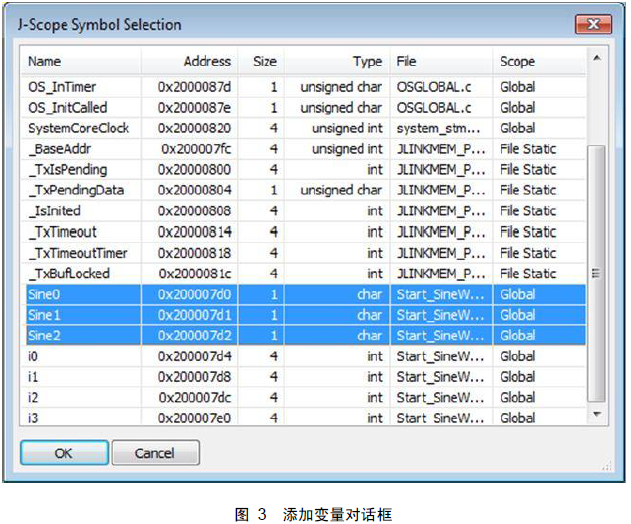This screenshot has width=631, height=524.
Task: Select the _TxPendingData symbol row
Action: coord(303,190)
